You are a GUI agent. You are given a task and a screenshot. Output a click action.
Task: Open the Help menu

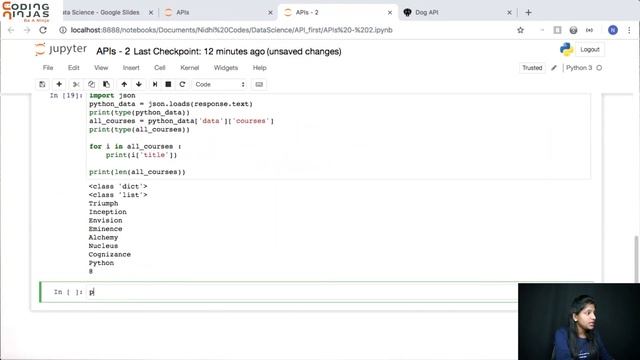pyautogui.click(x=259, y=68)
